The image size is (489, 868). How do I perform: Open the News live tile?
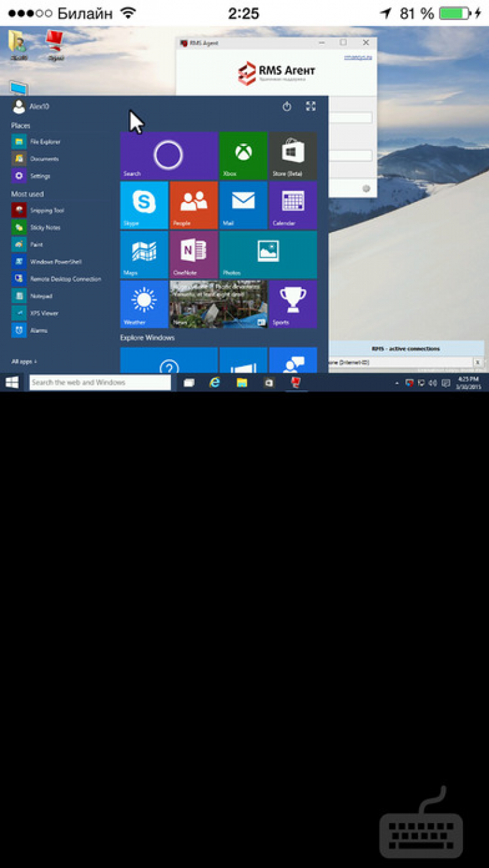[218, 304]
